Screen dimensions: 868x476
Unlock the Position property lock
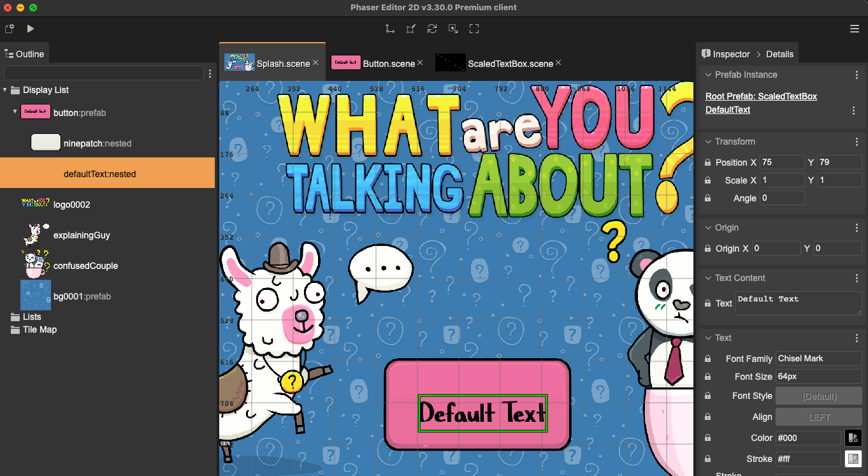click(x=708, y=162)
